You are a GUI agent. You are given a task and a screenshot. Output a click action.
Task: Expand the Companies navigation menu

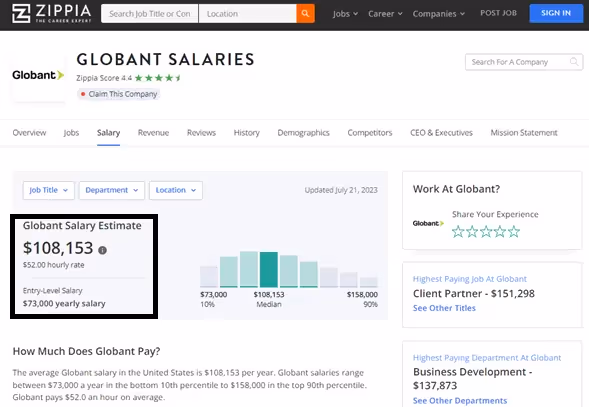(439, 14)
